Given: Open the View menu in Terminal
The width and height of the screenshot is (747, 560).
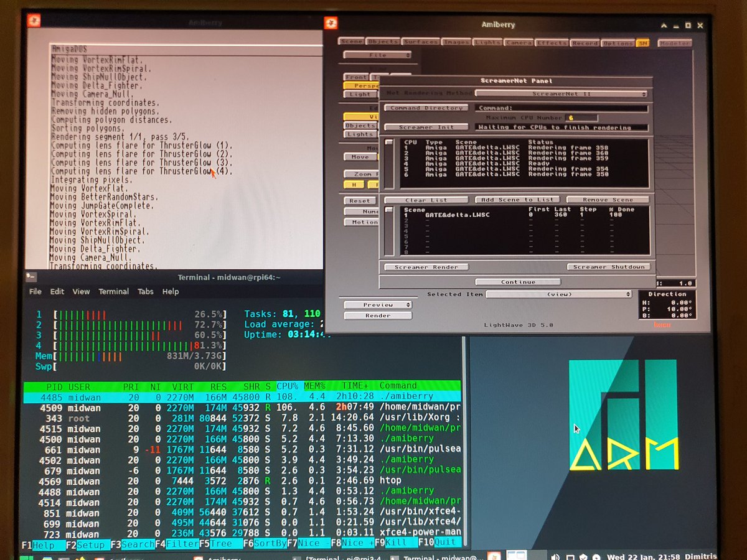Looking at the screenshot, I should point(81,291).
